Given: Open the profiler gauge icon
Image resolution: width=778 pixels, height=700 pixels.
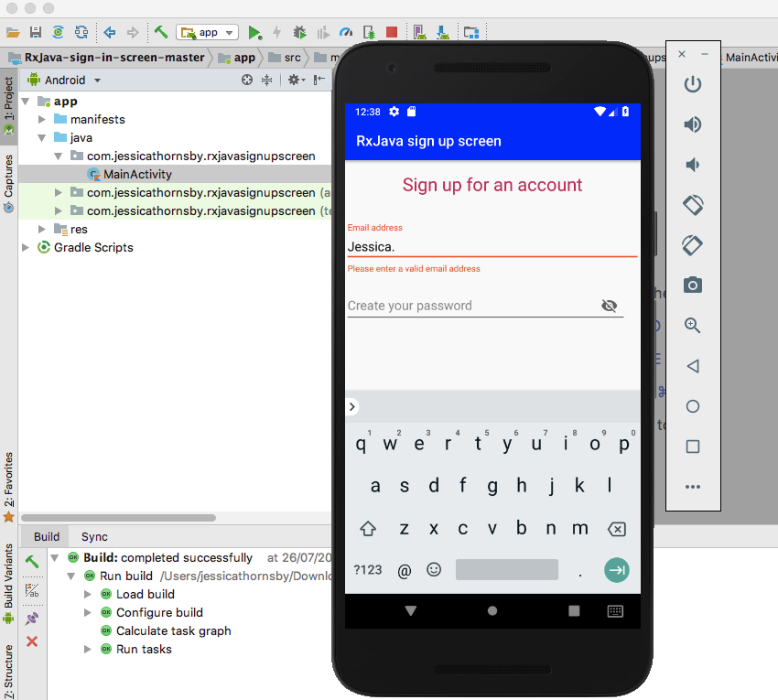Looking at the screenshot, I should 346,33.
